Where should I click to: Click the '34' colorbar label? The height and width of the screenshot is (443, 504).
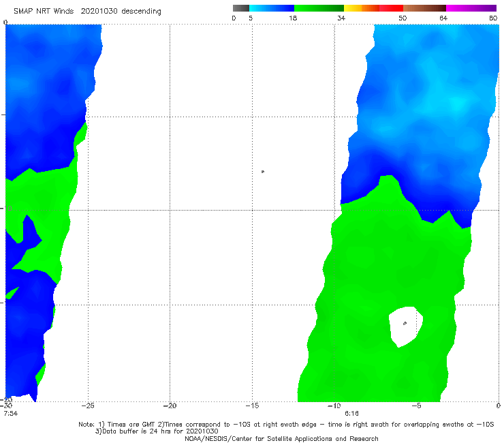tap(341, 18)
